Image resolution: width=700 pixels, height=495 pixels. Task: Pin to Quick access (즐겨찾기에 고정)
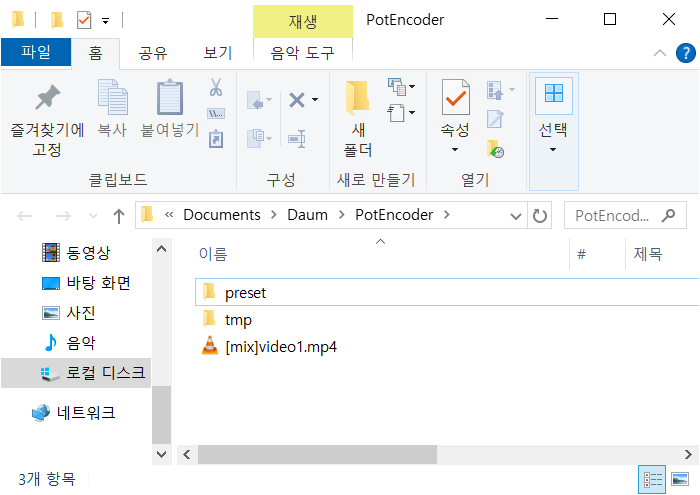[x=47, y=120]
